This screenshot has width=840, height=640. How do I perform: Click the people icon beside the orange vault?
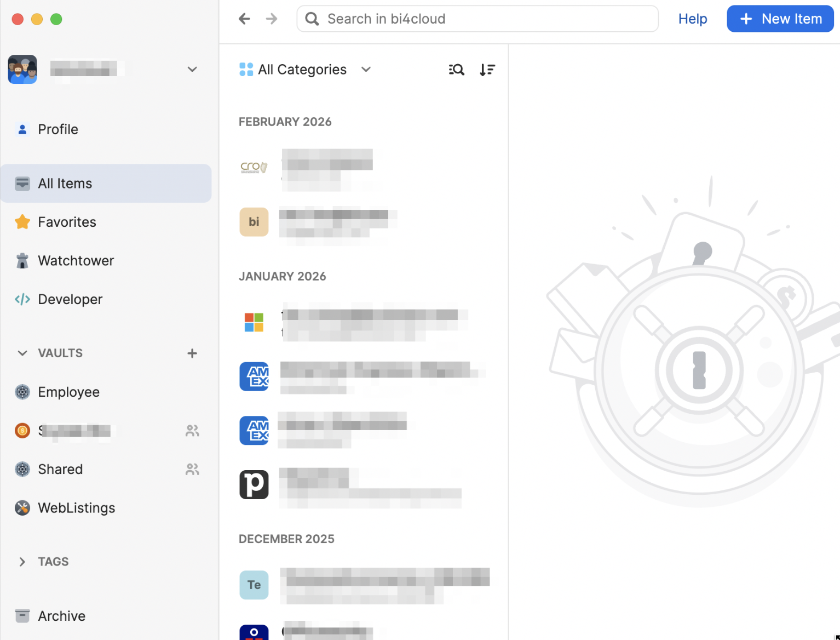pos(192,431)
